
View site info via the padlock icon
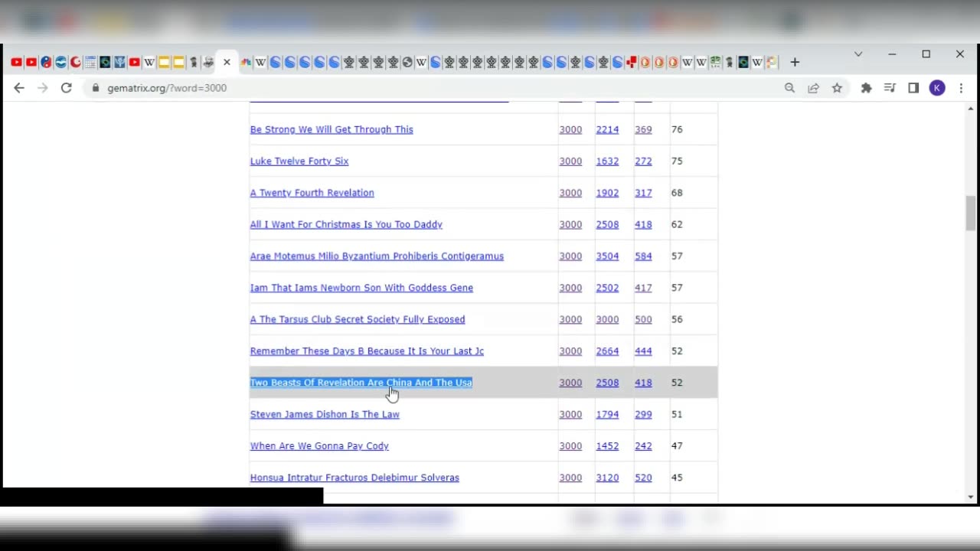[x=96, y=88]
